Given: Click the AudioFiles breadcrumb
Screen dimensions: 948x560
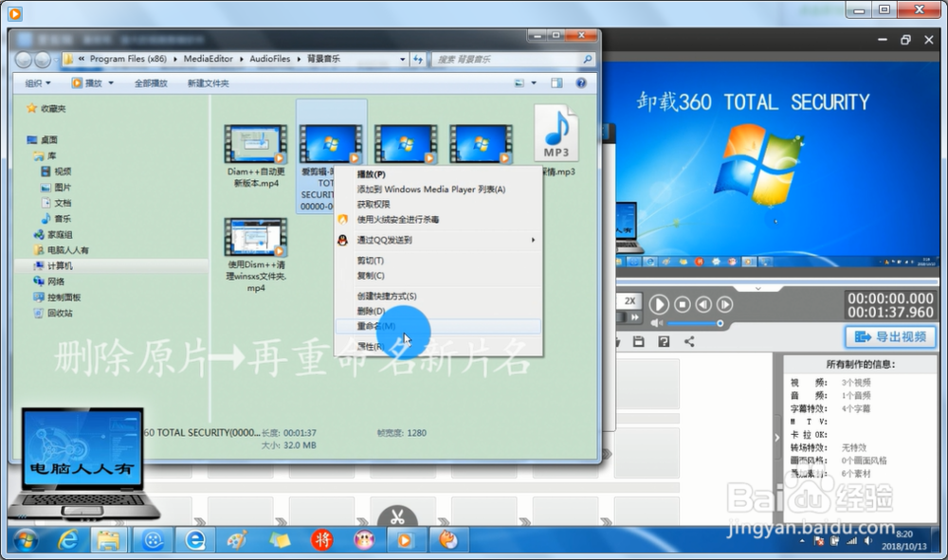Looking at the screenshot, I should coord(269,59).
